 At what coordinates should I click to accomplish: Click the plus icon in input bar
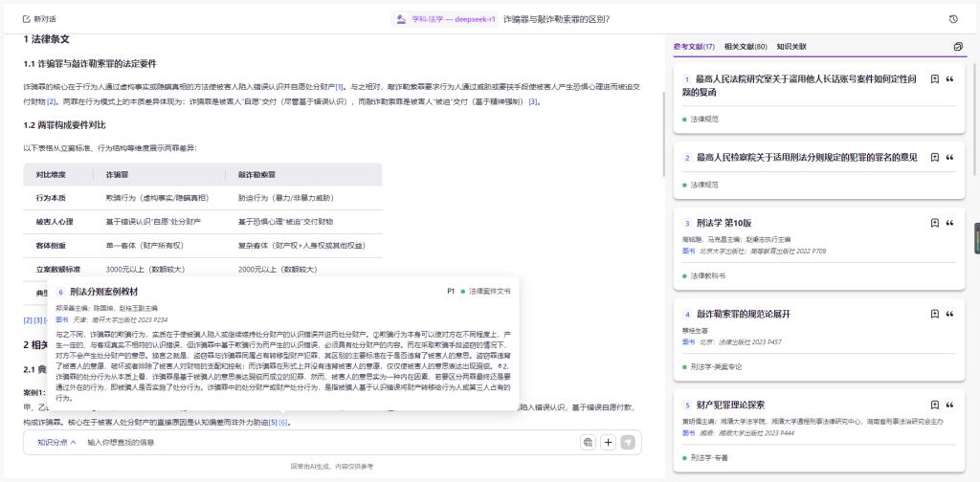[x=608, y=442]
